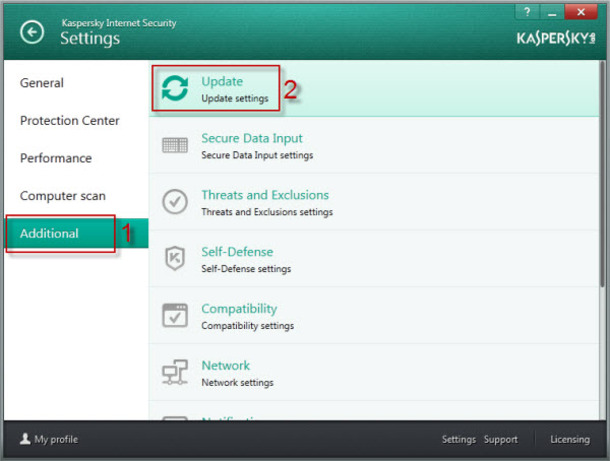The image size is (610, 461).
Task: Open the Secure Data Input link
Action: click(252, 138)
